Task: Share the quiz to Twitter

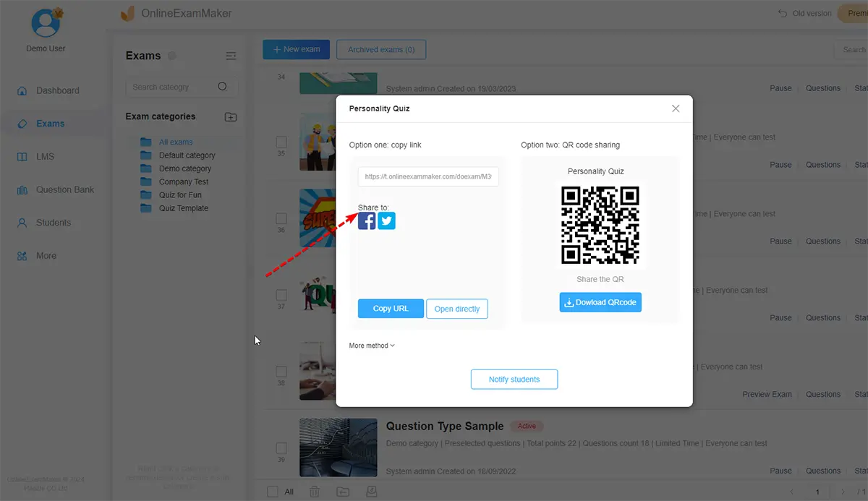Action: [x=387, y=221]
